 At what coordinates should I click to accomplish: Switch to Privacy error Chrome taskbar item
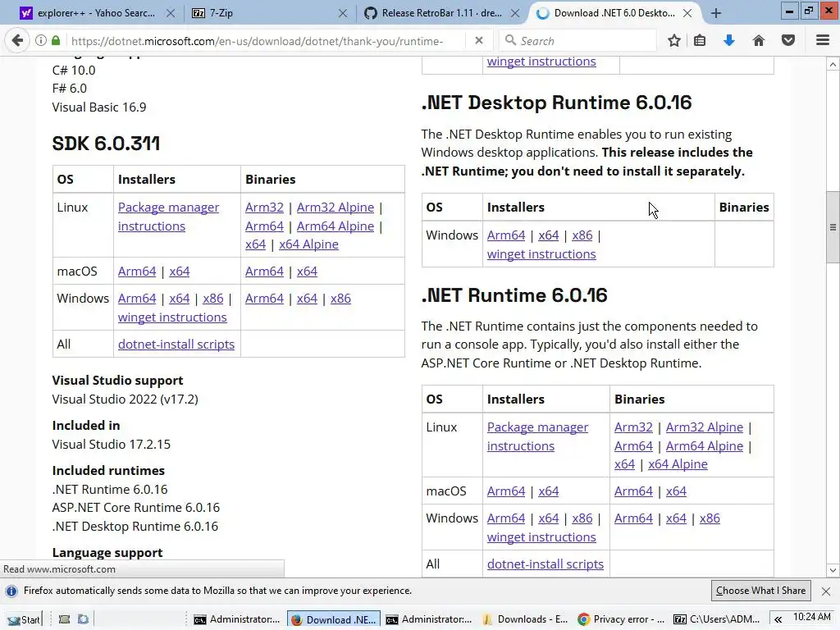tap(622, 619)
